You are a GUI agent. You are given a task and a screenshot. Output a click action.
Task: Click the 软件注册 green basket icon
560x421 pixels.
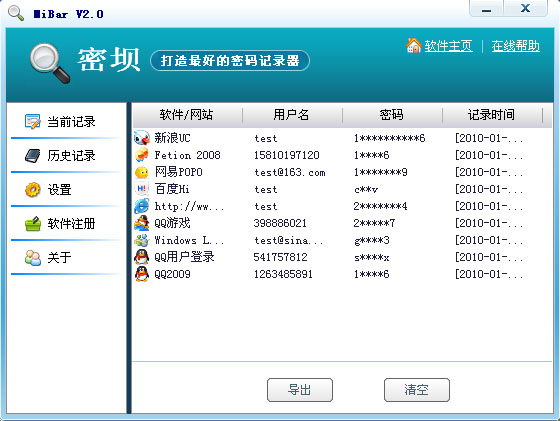[x=33, y=224]
